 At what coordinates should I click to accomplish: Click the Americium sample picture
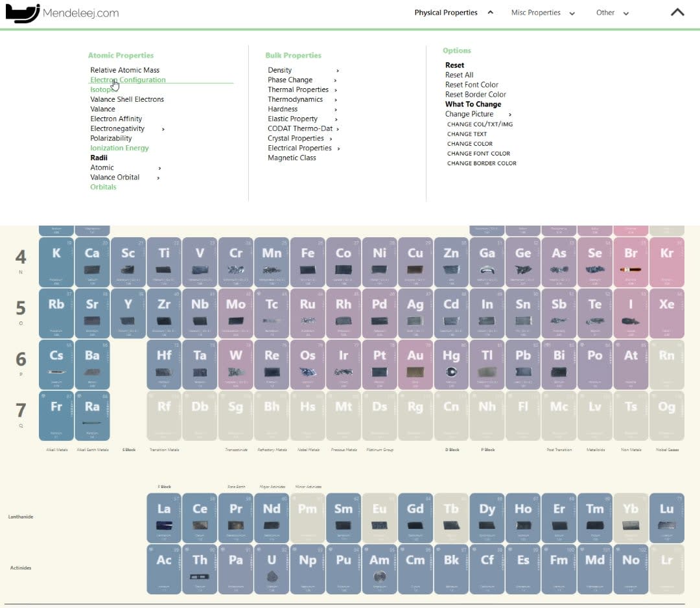[x=379, y=575]
